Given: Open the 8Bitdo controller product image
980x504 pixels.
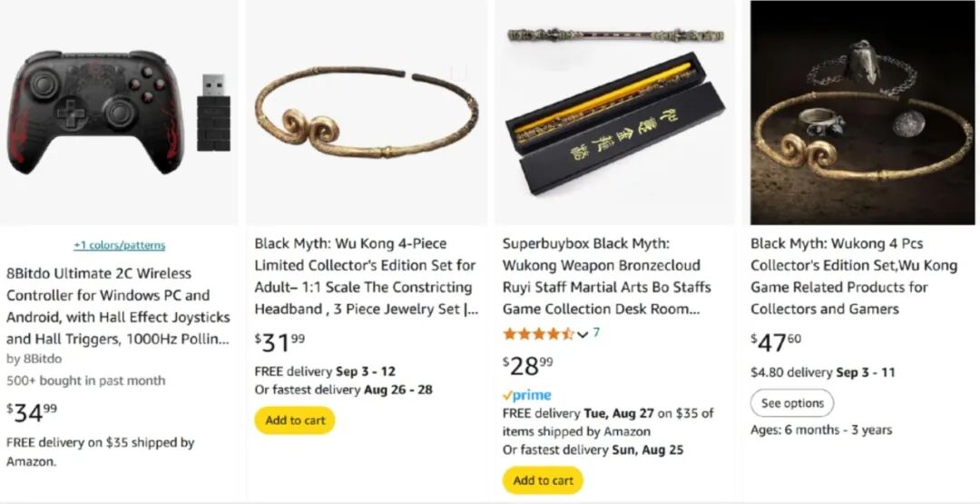Looking at the screenshot, I should click(x=118, y=113).
